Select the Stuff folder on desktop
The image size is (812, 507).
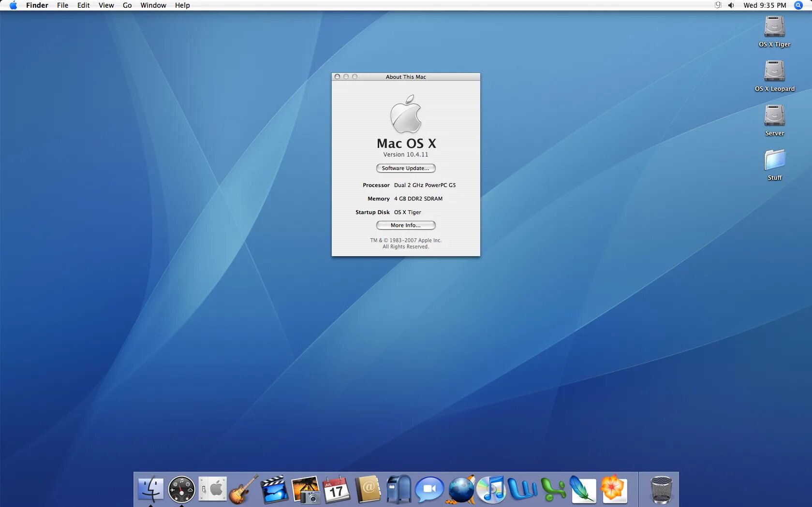(x=774, y=160)
